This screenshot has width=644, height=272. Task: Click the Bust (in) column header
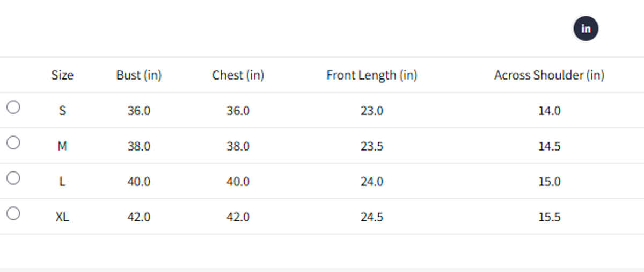point(139,75)
